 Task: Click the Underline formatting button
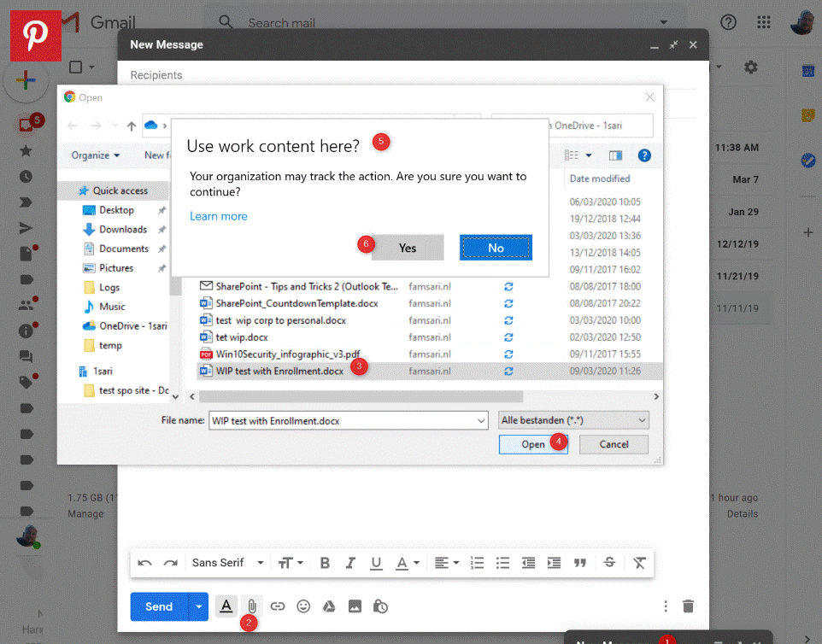pyautogui.click(x=376, y=563)
